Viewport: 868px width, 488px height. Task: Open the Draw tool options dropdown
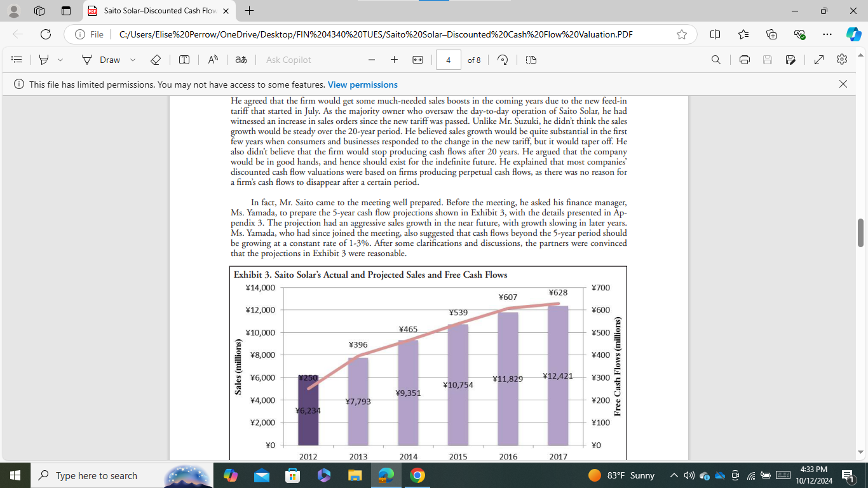[132, 59]
